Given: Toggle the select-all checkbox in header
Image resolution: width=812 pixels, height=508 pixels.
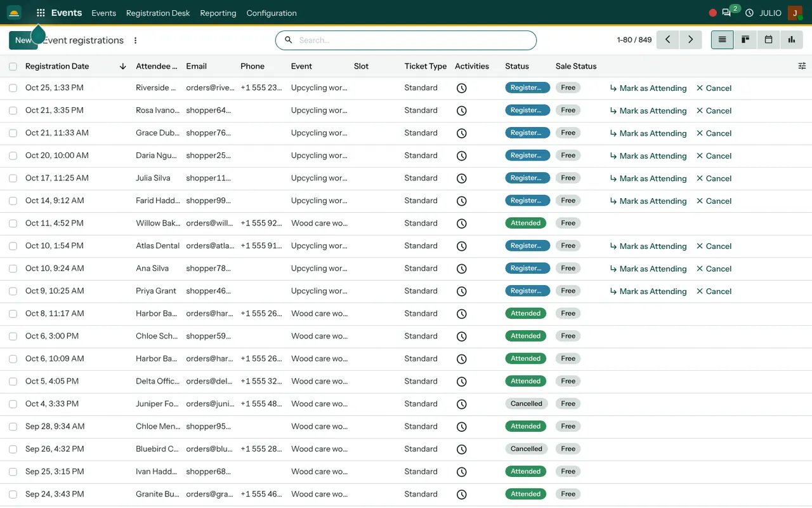Looking at the screenshot, I should [x=13, y=66].
